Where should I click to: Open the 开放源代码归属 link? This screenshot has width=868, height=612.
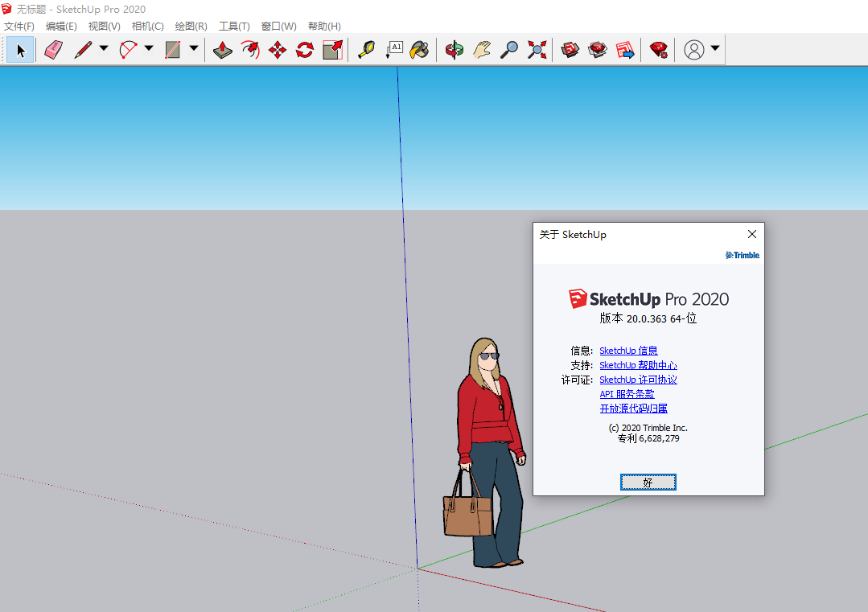(x=633, y=409)
